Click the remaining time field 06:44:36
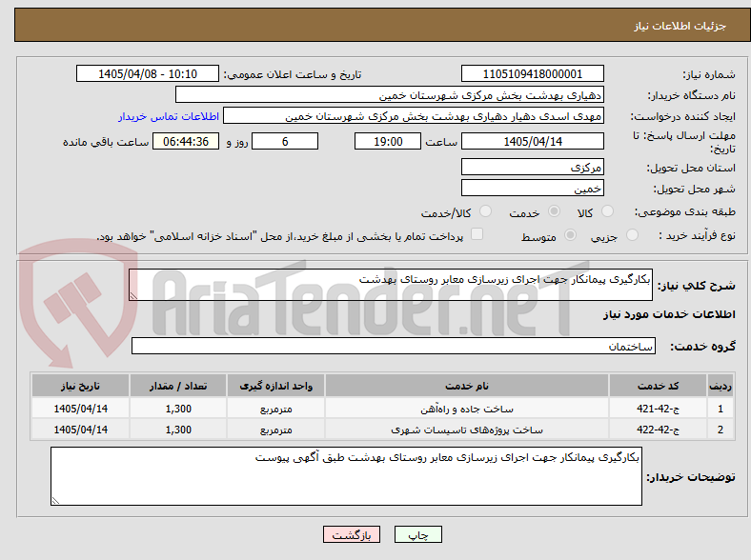This screenshot has height=560, width=751. point(186,141)
